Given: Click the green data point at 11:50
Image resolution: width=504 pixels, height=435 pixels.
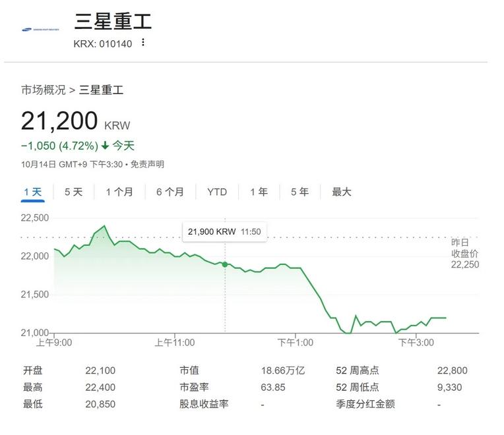Looking at the screenshot, I should coord(225,264).
